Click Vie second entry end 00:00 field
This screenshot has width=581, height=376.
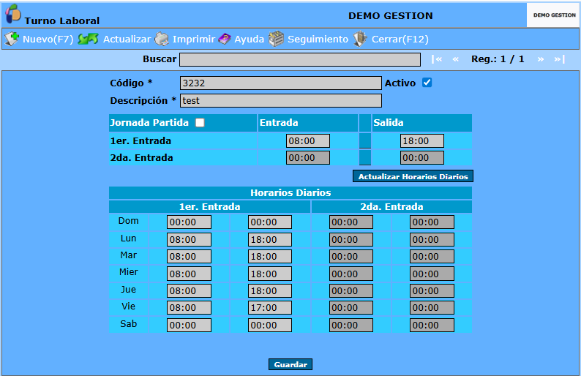(x=432, y=308)
